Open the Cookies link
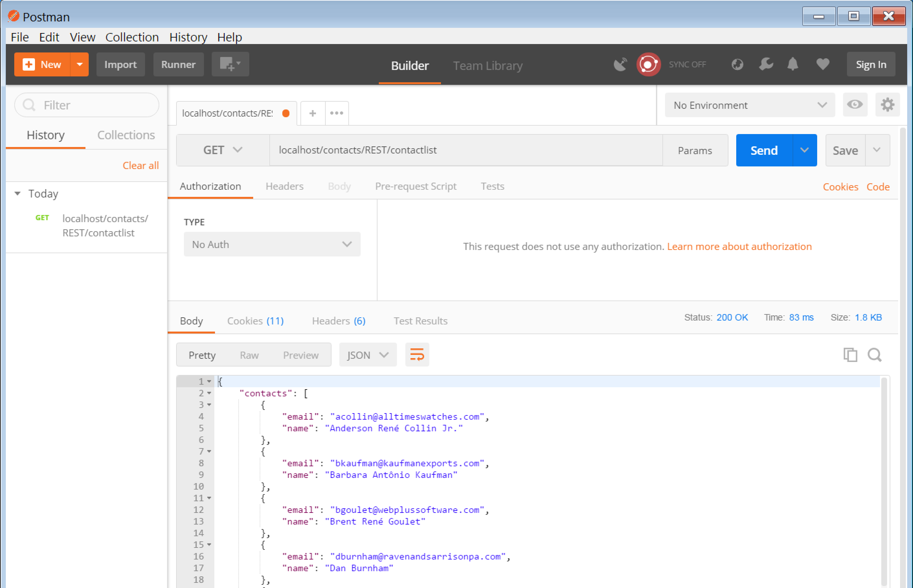 click(840, 187)
